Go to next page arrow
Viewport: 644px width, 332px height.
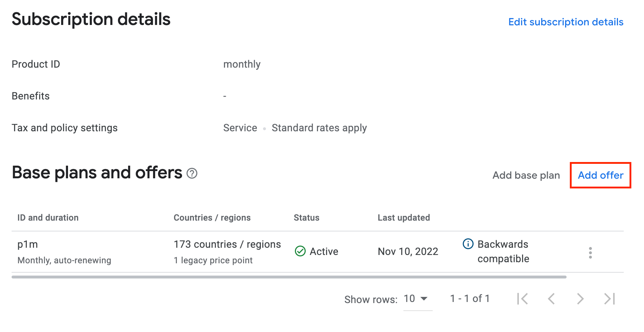(x=580, y=299)
